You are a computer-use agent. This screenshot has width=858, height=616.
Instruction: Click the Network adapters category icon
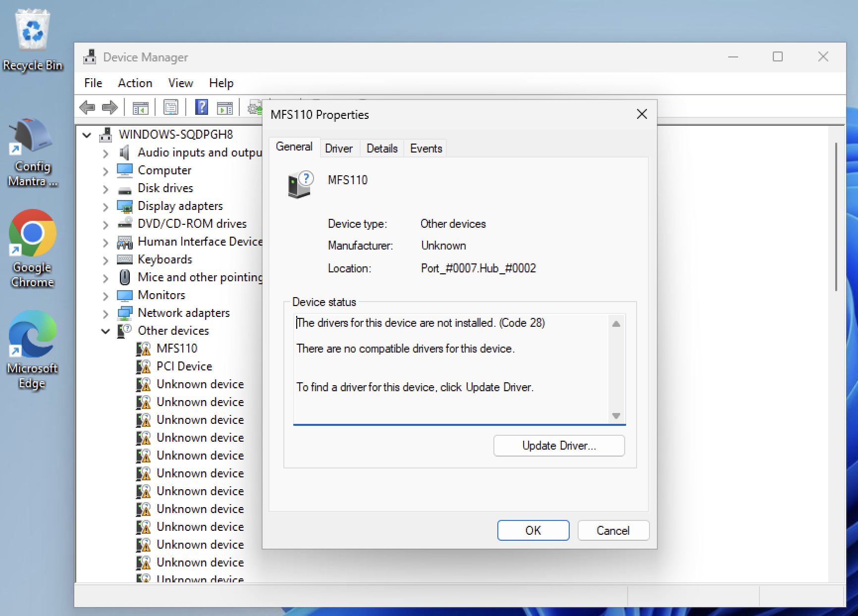(125, 313)
